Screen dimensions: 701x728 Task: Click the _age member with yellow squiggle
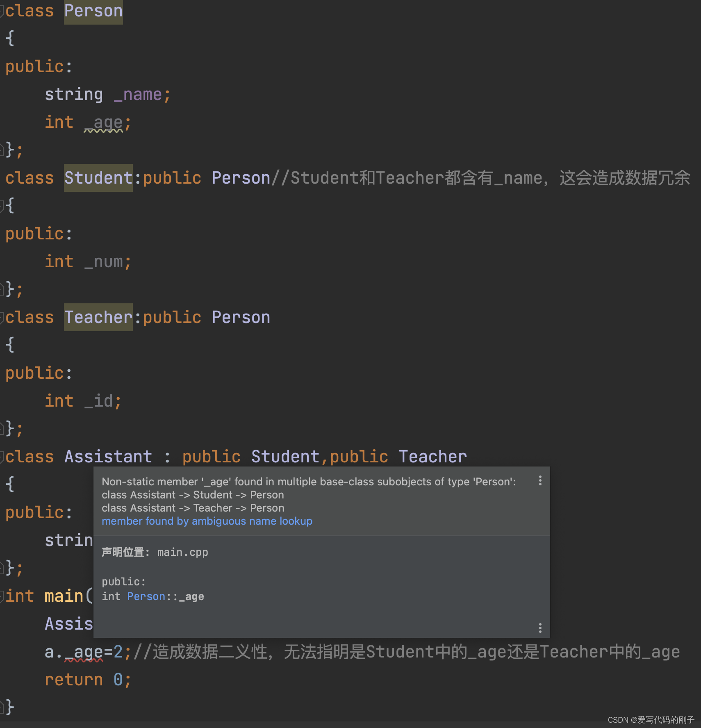tap(103, 123)
